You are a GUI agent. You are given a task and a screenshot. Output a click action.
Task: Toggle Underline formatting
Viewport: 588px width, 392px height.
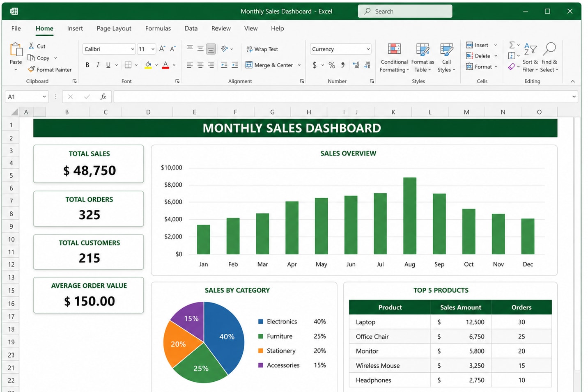[x=108, y=65]
